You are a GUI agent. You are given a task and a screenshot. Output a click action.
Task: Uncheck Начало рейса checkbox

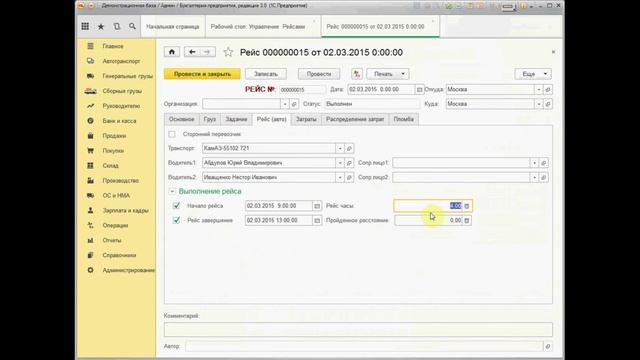[176, 206]
